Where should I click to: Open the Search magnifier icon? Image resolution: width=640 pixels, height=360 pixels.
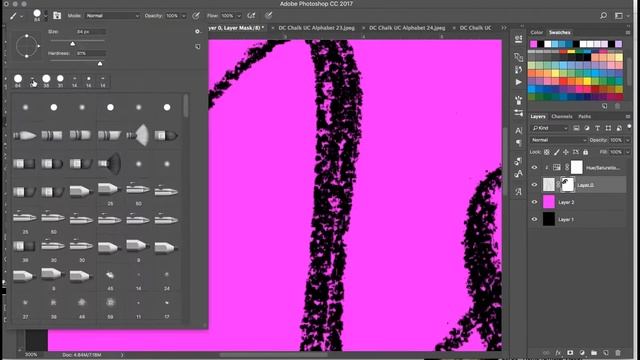(x=603, y=16)
